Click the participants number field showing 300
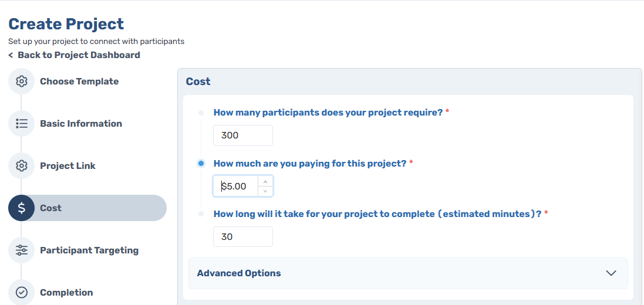 coord(242,135)
